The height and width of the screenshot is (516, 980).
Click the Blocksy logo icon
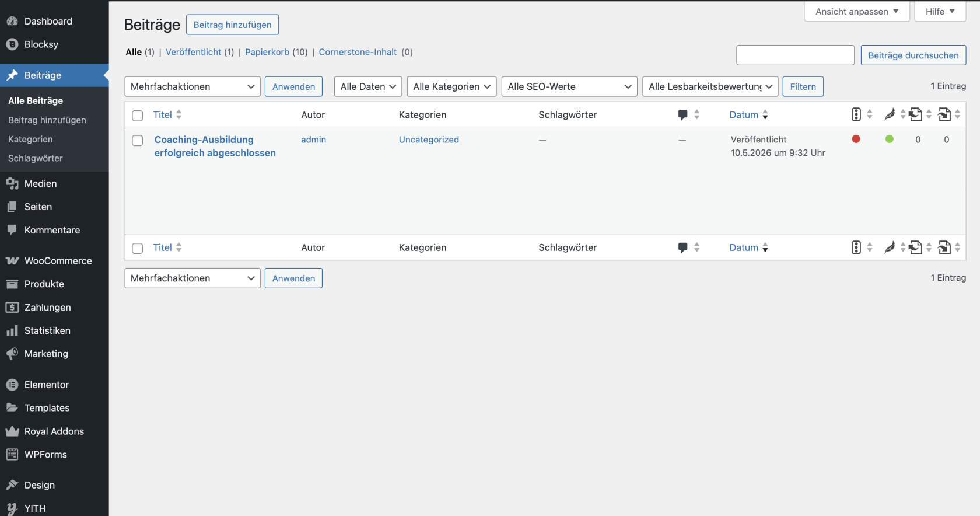click(12, 44)
